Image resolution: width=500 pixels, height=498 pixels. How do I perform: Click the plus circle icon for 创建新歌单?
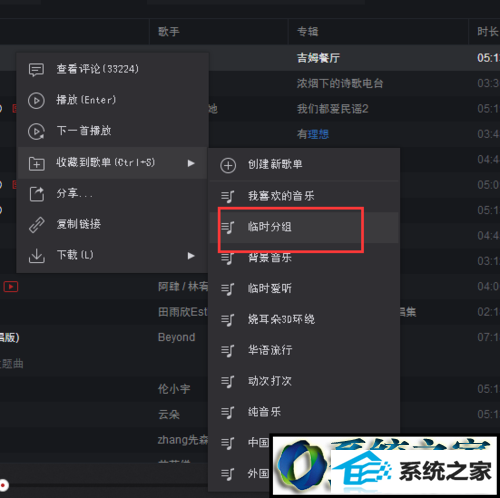(228, 165)
